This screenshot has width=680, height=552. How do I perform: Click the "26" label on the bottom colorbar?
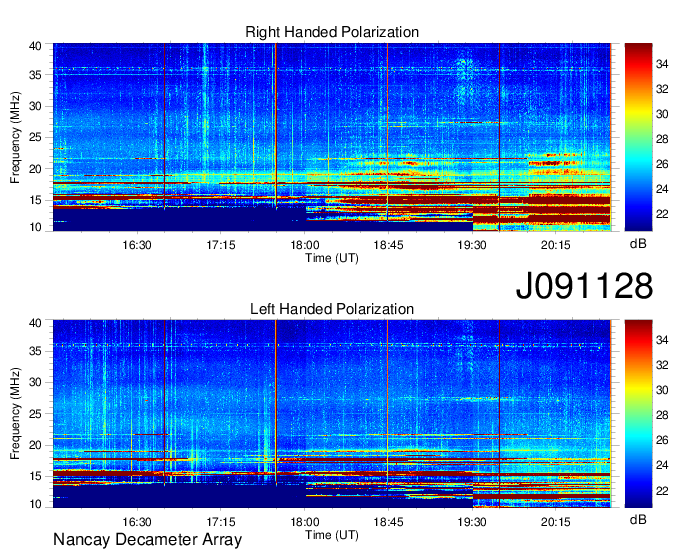point(662,440)
